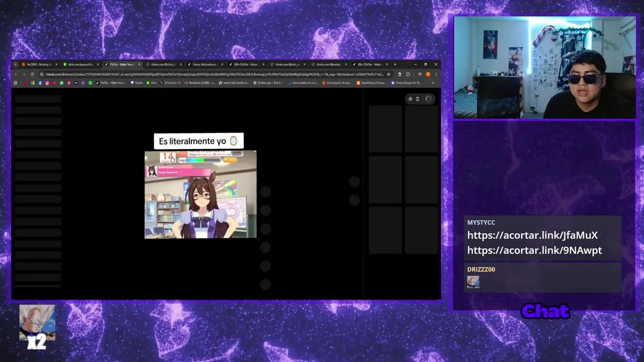Click the MYSTYCC username in chat
644x362 pixels.
coord(481,222)
